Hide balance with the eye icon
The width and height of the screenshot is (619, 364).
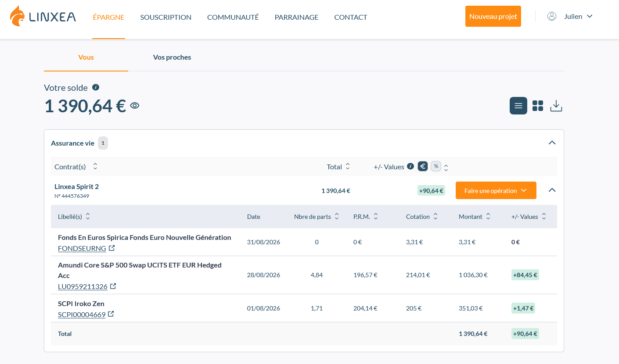point(135,105)
